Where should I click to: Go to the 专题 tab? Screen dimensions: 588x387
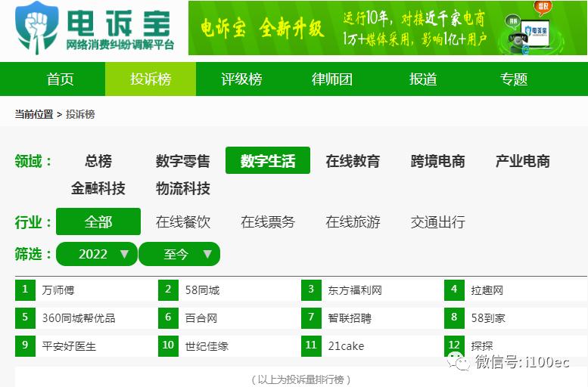tap(514, 79)
